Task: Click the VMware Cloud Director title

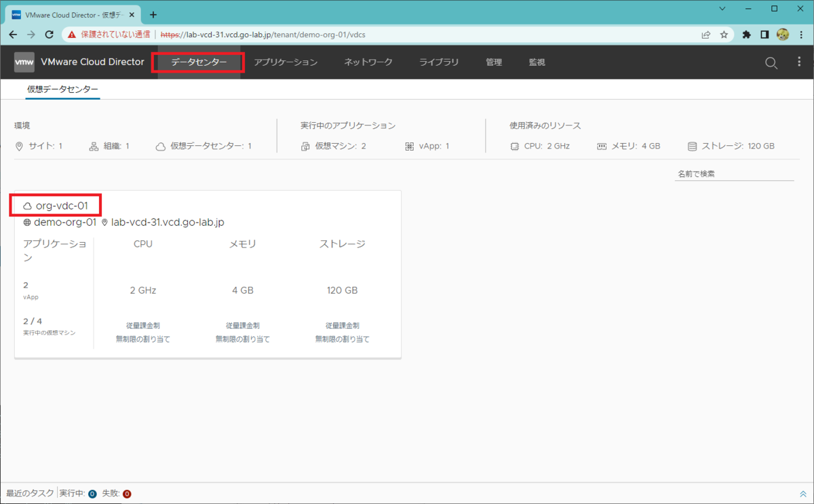Action: (x=92, y=62)
